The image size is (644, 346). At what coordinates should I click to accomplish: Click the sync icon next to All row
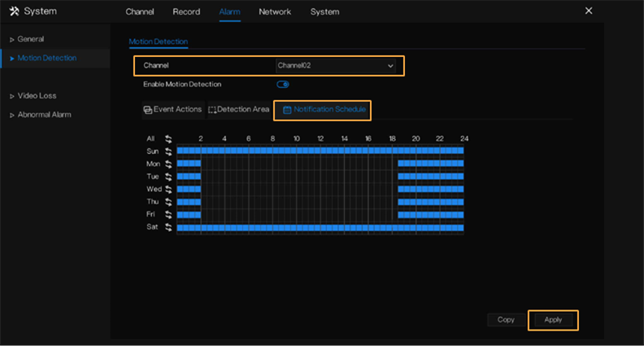(x=168, y=138)
